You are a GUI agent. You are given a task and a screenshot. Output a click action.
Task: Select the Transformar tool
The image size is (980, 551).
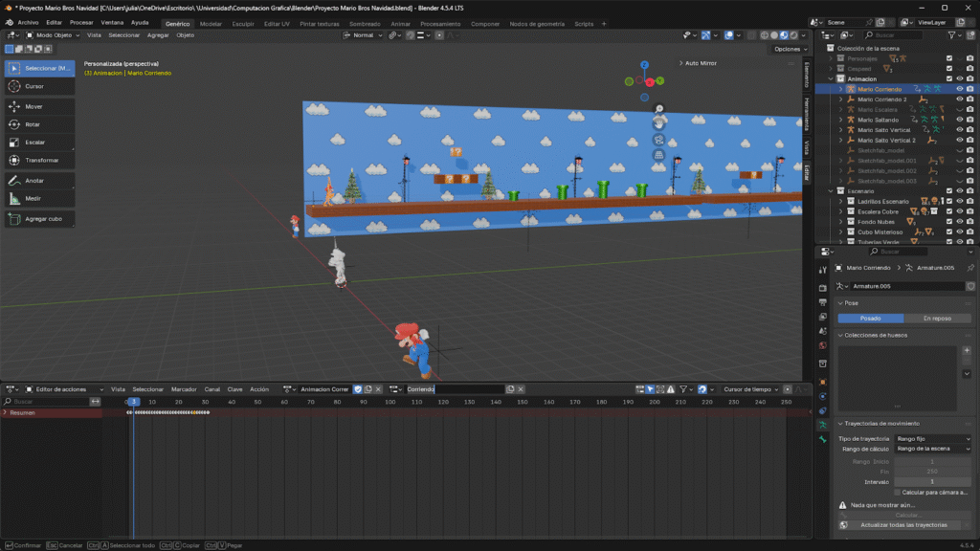[38, 160]
